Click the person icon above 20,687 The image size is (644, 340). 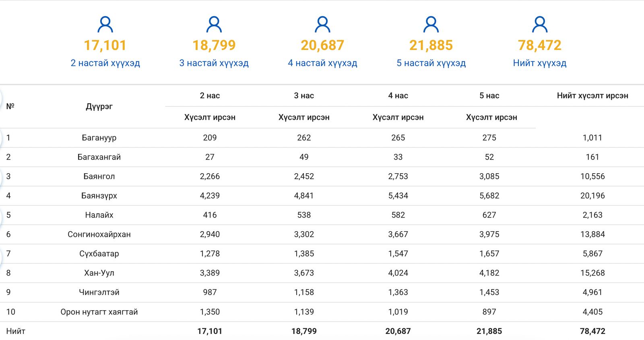[x=322, y=24]
